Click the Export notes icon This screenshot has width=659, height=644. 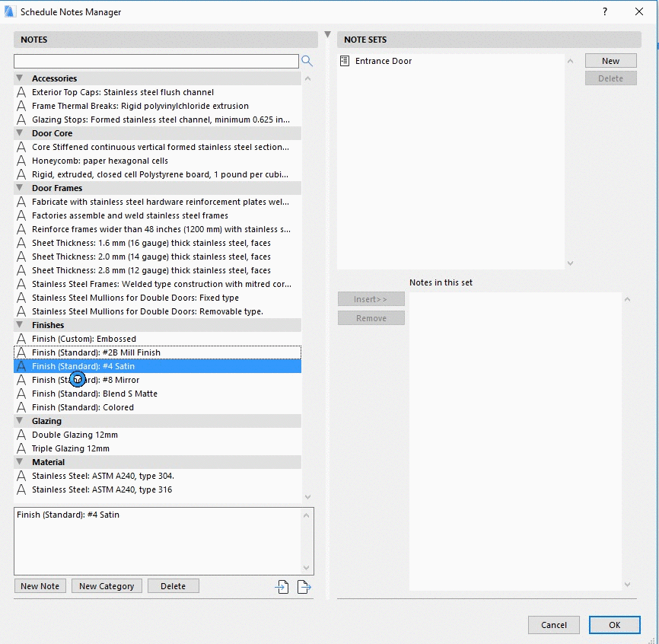(x=304, y=586)
